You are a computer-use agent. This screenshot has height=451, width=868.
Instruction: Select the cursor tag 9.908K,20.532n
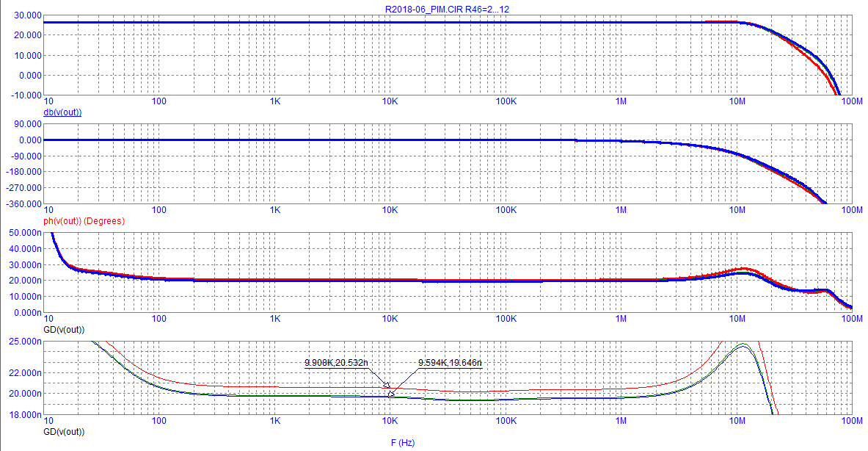(336, 363)
